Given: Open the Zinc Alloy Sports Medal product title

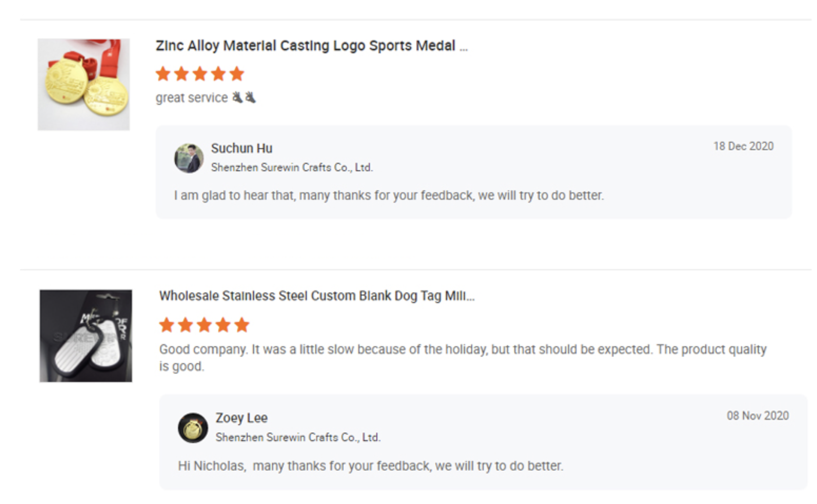Looking at the screenshot, I should coord(311,46).
